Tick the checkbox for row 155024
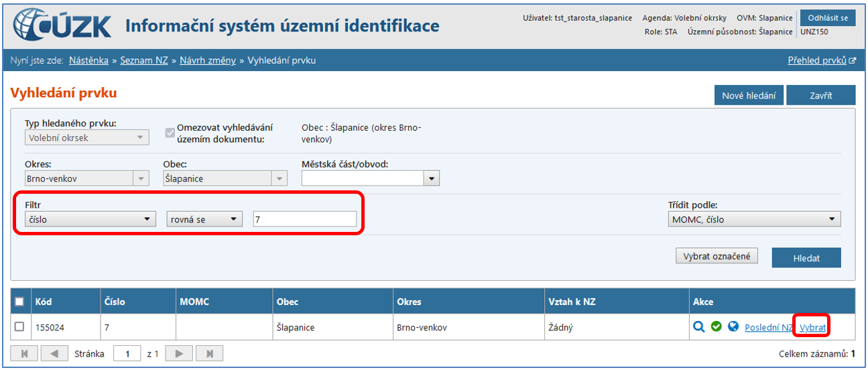This screenshot has height=370, width=868. (x=19, y=327)
